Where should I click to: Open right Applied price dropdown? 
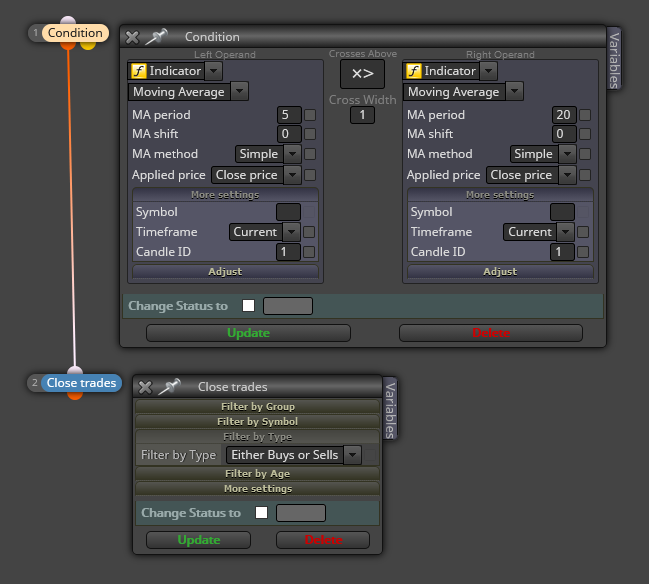click(x=531, y=175)
